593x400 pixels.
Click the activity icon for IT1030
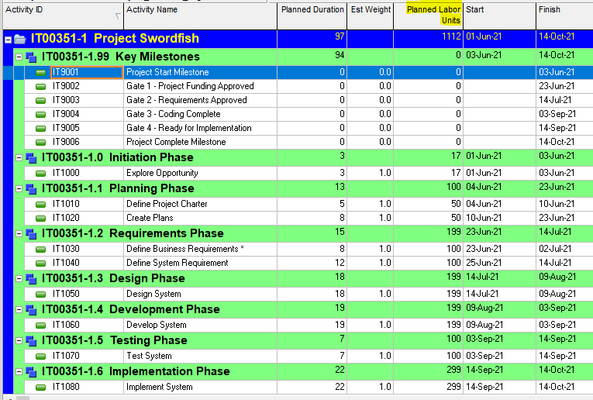40,250
